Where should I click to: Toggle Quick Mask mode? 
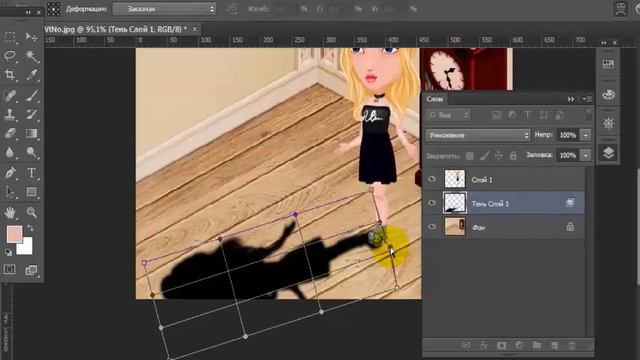coord(9,269)
